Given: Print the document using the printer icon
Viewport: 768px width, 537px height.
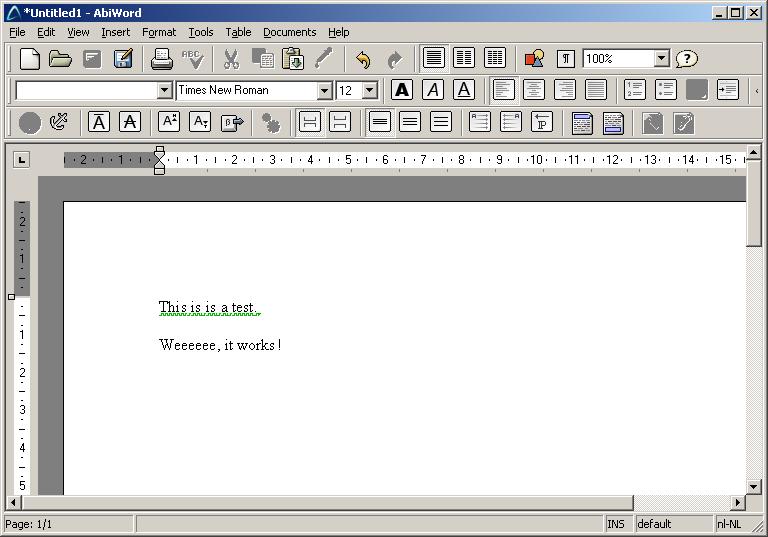Looking at the screenshot, I should pyautogui.click(x=162, y=59).
